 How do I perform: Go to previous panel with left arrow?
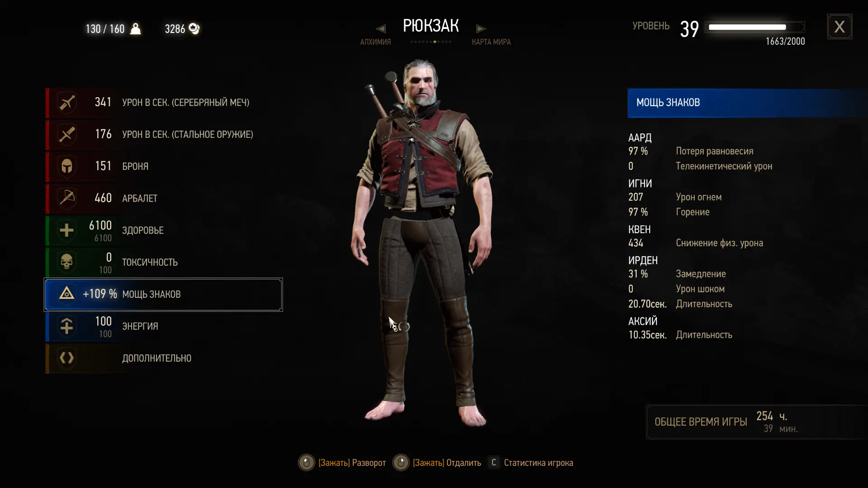click(381, 29)
